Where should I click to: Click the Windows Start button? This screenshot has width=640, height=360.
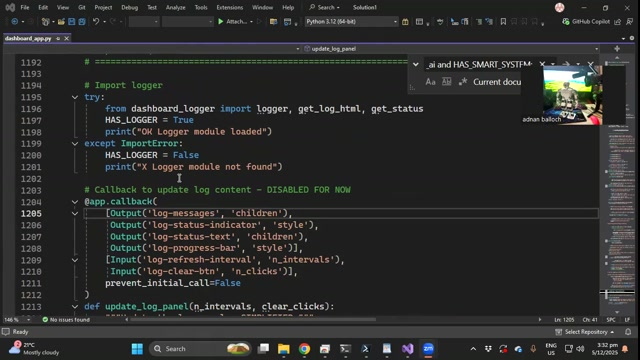(137, 349)
